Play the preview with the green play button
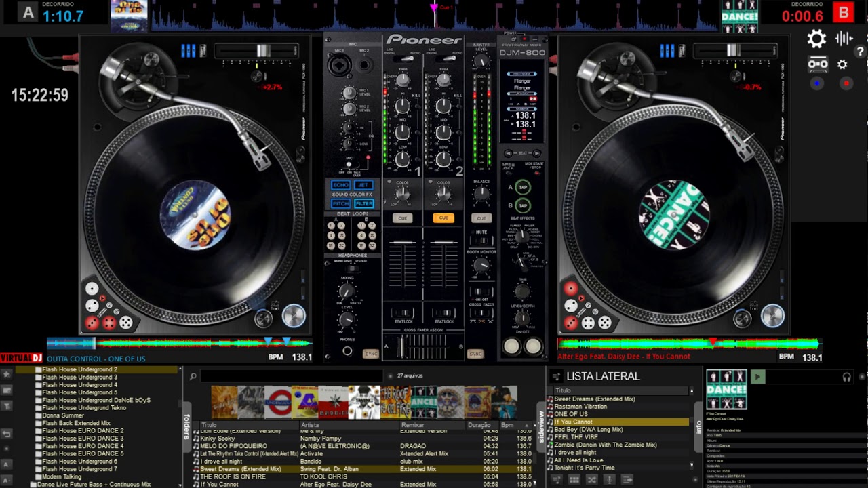868x488 pixels. tap(757, 377)
